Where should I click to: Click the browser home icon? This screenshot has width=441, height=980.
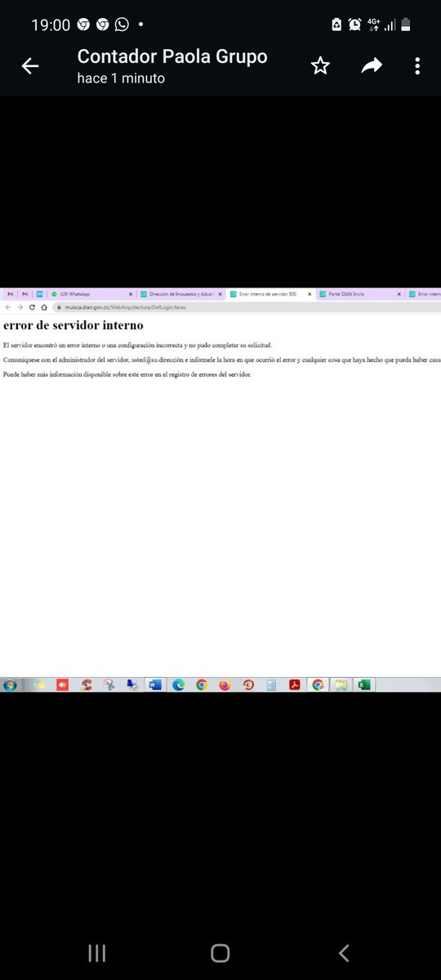[x=43, y=307]
